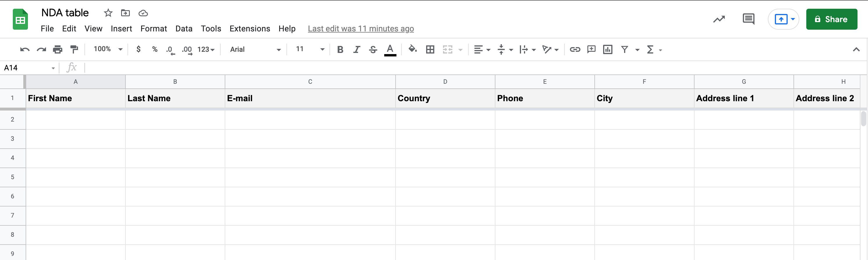Viewport: 868px width, 260px height.
Task: Select the Paint format tool
Action: (74, 49)
